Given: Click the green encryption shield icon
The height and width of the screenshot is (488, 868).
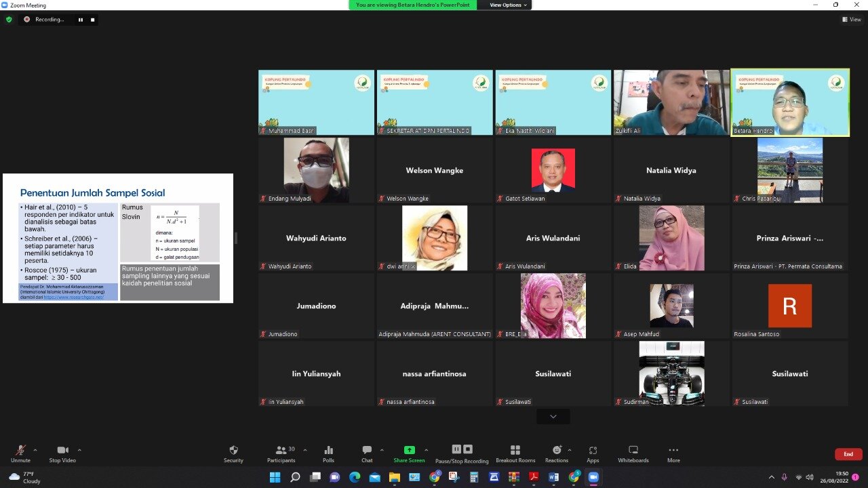Looking at the screenshot, I should pyautogui.click(x=9, y=20).
